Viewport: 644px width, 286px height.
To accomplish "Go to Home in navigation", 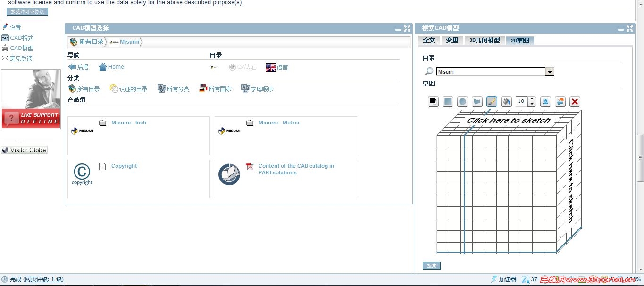I will point(111,67).
